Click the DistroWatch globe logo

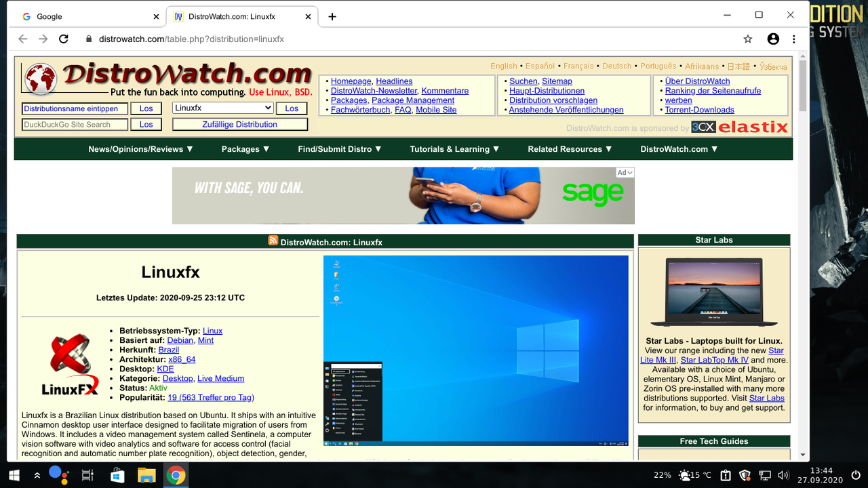pos(40,78)
